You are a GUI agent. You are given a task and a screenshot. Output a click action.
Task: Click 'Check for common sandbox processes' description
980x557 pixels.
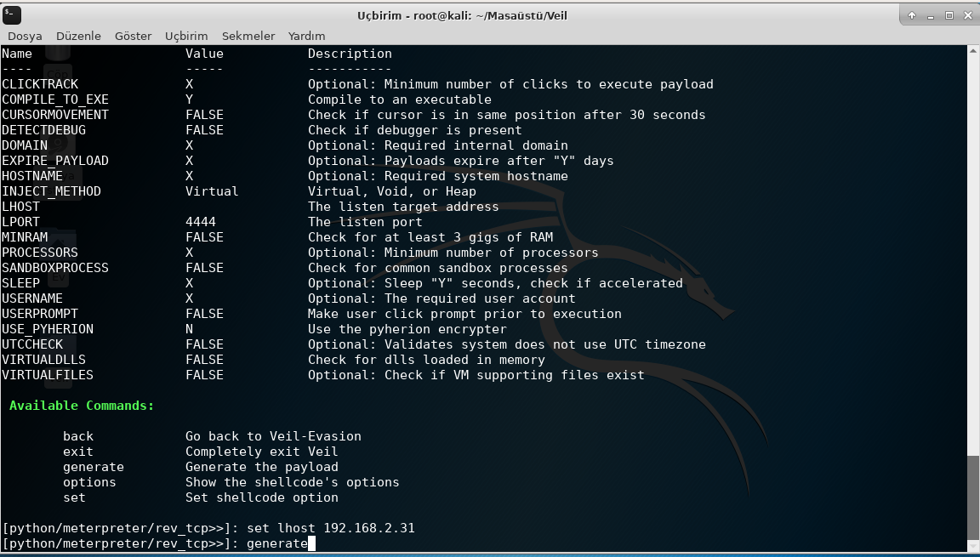[x=438, y=268]
